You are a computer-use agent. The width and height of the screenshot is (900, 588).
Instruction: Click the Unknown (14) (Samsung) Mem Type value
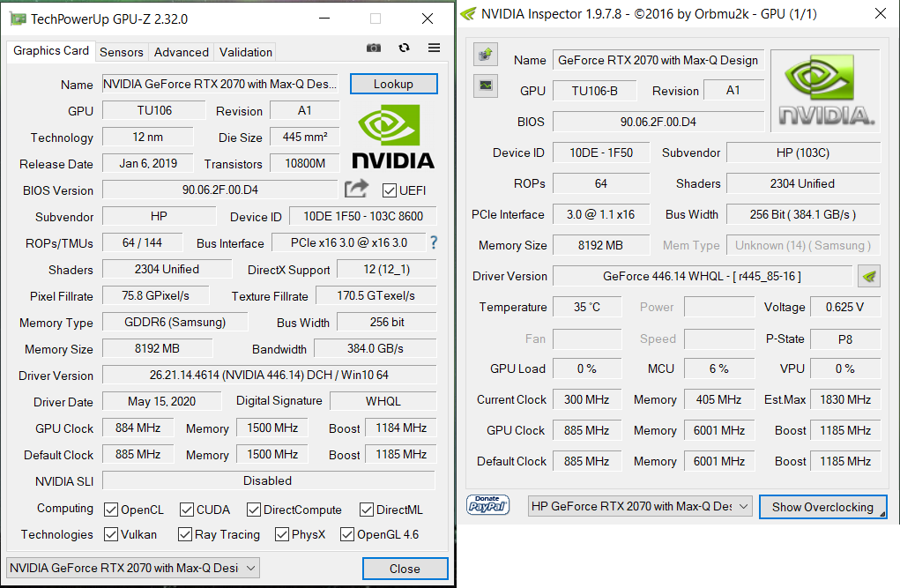pyautogui.click(x=803, y=245)
